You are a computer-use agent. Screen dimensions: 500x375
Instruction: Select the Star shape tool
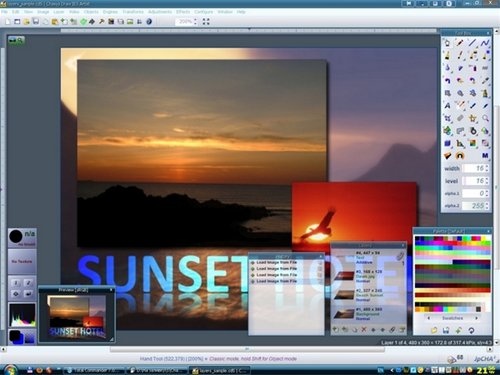point(473,118)
